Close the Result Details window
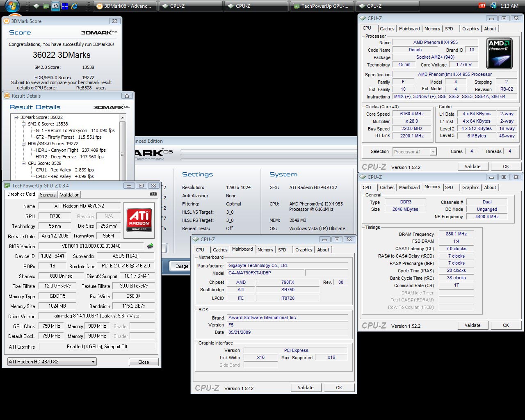This screenshot has width=525, height=420. point(127,96)
